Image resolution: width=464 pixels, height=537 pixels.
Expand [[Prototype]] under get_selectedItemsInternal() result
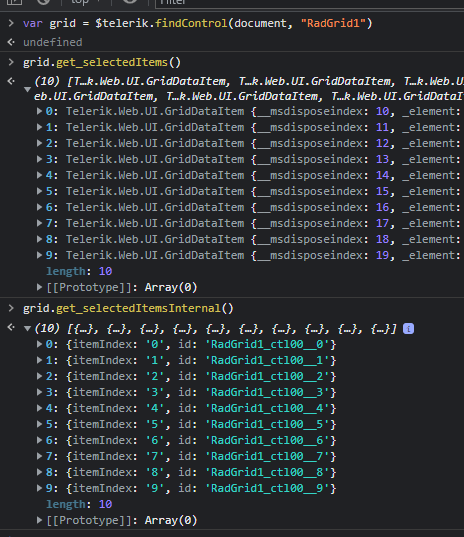pyautogui.click(x=39, y=520)
